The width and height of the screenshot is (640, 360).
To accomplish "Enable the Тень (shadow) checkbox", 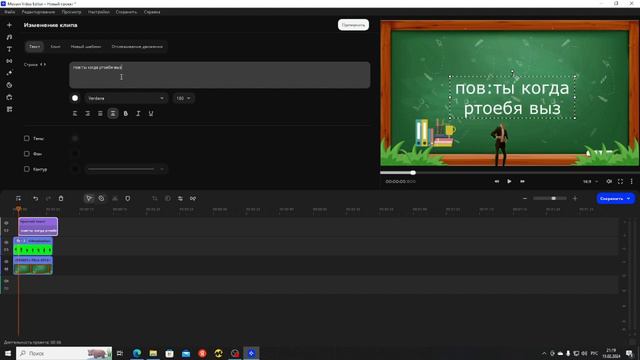I will (x=27, y=138).
